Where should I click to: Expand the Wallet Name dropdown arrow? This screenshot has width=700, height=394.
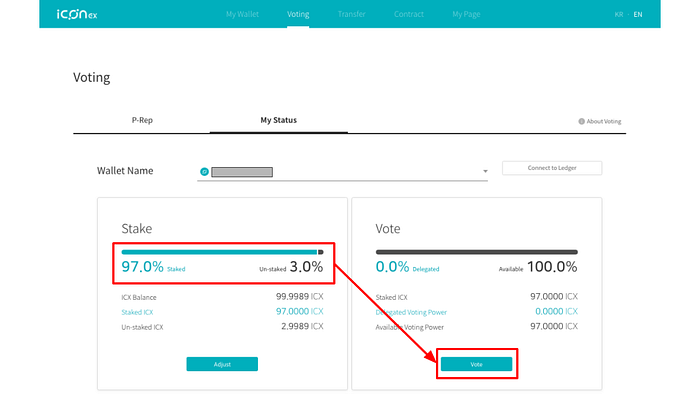[485, 171]
